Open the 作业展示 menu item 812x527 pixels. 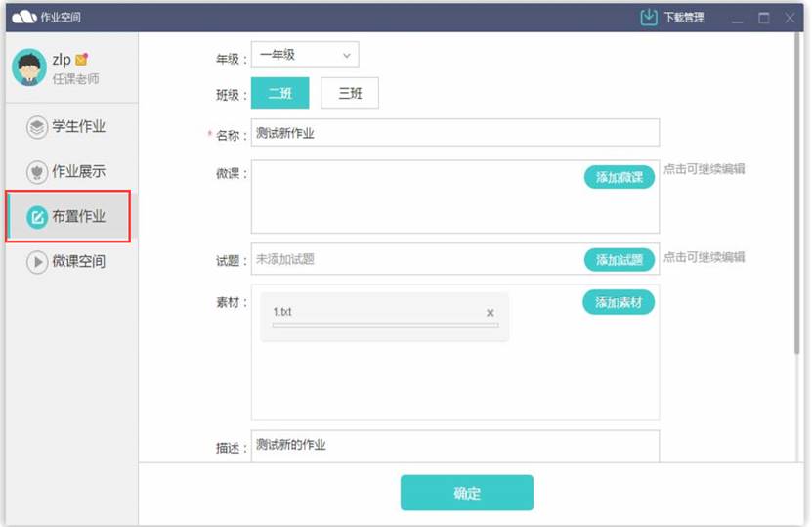click(71, 171)
